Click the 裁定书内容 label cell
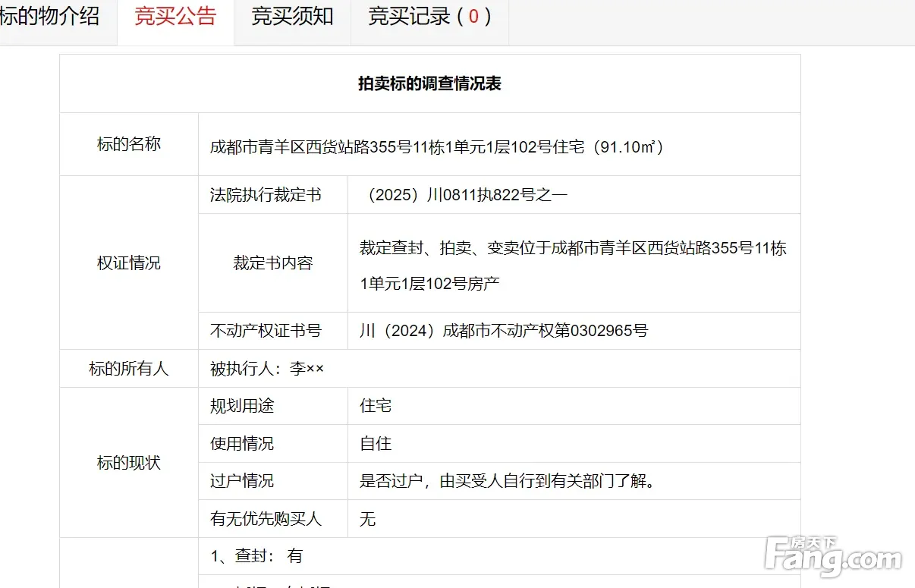This screenshot has width=915, height=588. point(272,263)
